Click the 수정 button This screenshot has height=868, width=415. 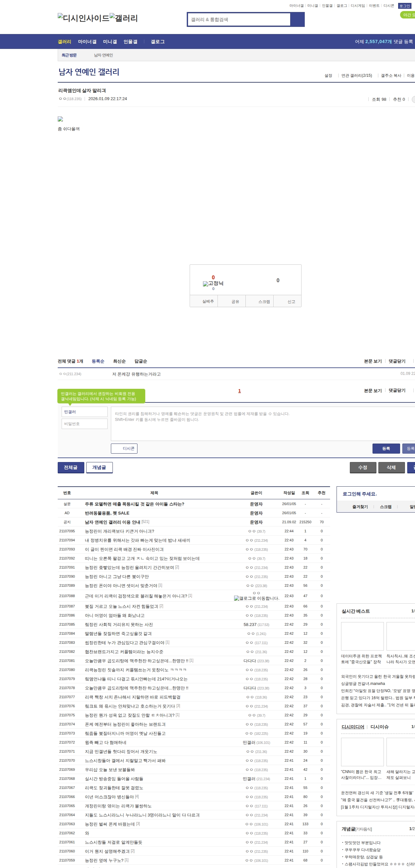tap(363, 467)
